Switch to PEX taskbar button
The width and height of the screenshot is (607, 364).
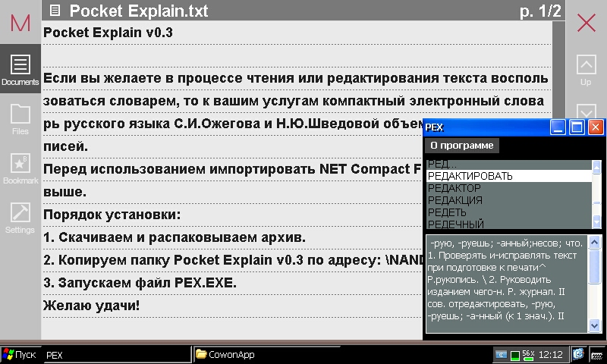115,355
